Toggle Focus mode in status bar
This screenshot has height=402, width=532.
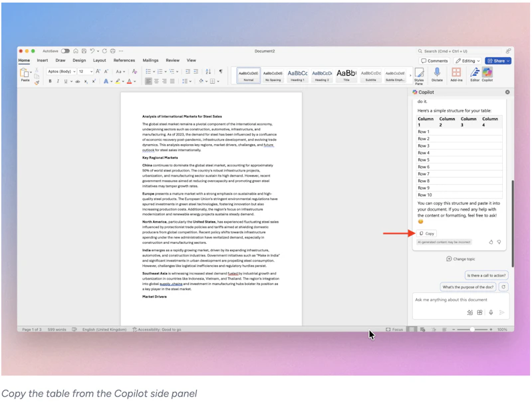click(x=394, y=329)
